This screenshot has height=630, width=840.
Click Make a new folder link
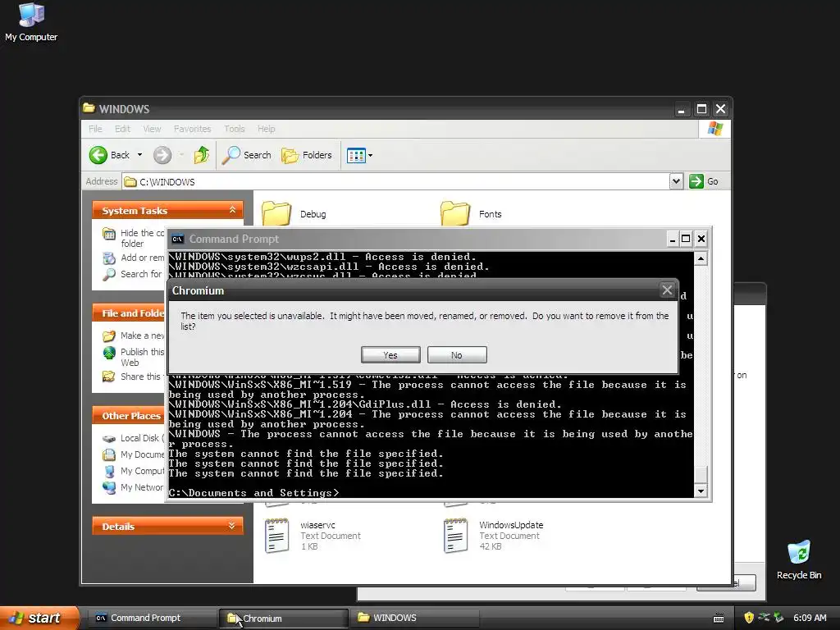133,336
